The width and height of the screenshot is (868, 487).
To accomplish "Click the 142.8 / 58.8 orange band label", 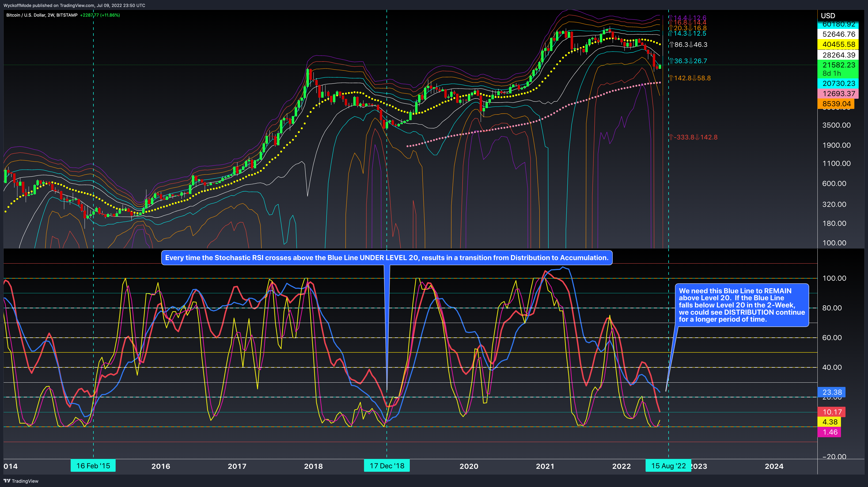I will click(x=690, y=78).
